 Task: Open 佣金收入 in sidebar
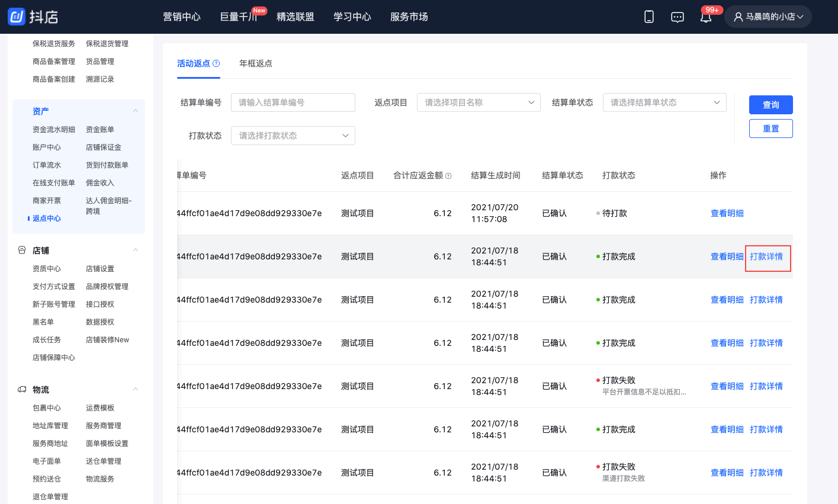click(100, 183)
